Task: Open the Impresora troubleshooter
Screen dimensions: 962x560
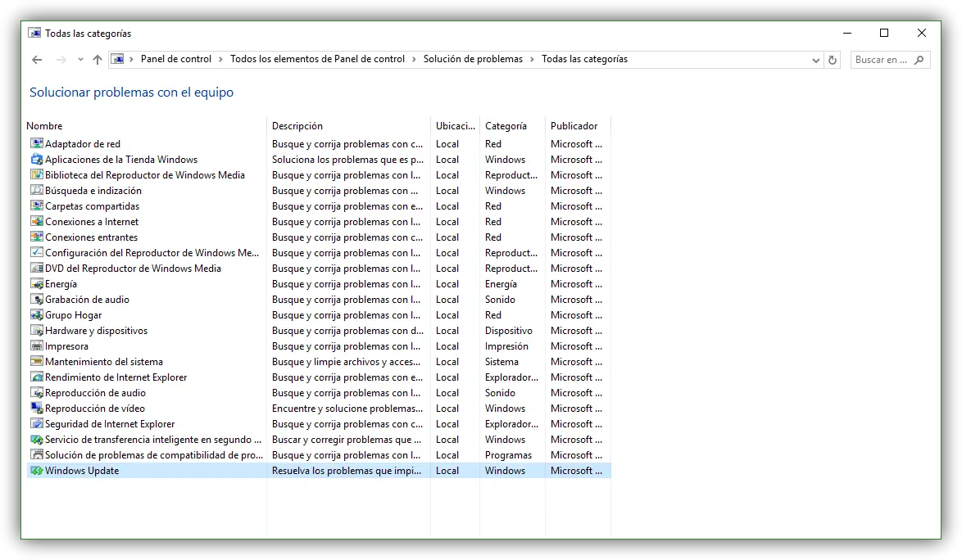Action: (67, 346)
